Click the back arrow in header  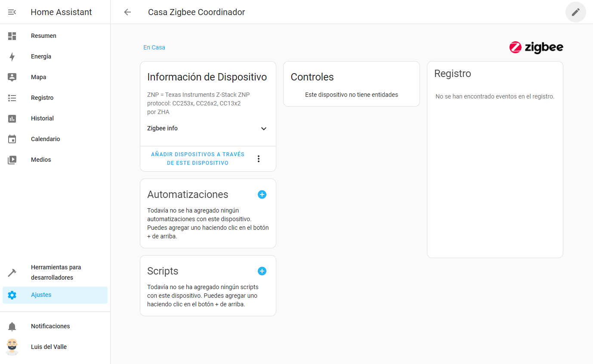127,12
